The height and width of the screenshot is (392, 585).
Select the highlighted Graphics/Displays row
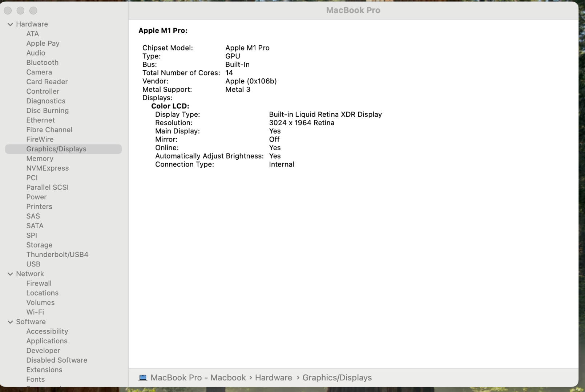click(x=63, y=149)
